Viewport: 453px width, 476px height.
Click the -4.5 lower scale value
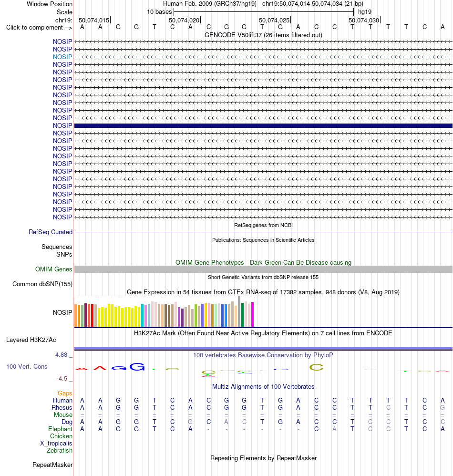[x=62, y=379]
